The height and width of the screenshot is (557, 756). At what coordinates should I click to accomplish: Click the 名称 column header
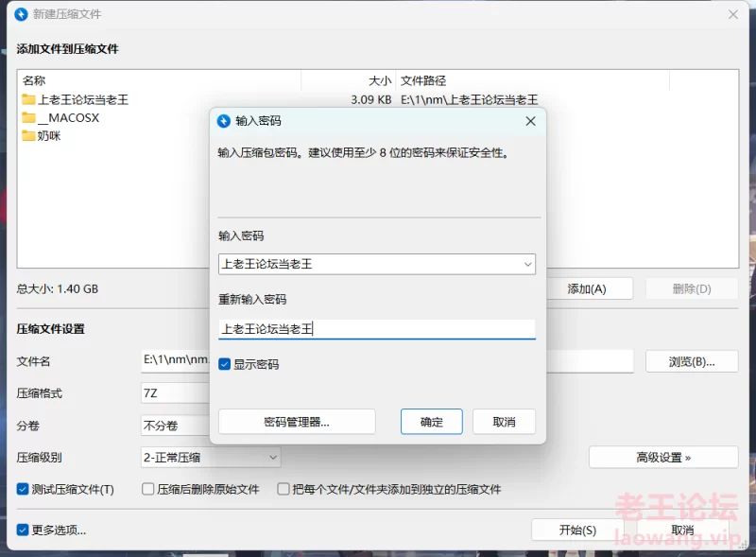[159, 80]
